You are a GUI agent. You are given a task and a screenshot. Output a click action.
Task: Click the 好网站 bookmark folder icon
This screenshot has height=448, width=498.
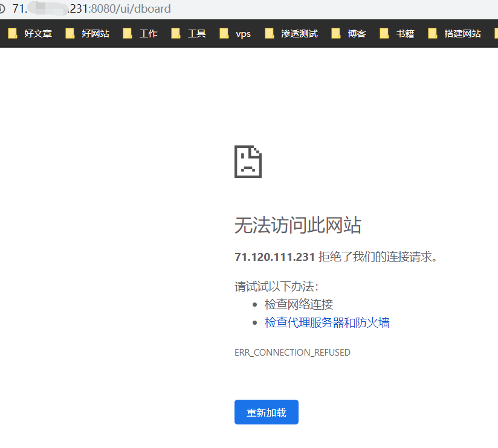tap(70, 34)
